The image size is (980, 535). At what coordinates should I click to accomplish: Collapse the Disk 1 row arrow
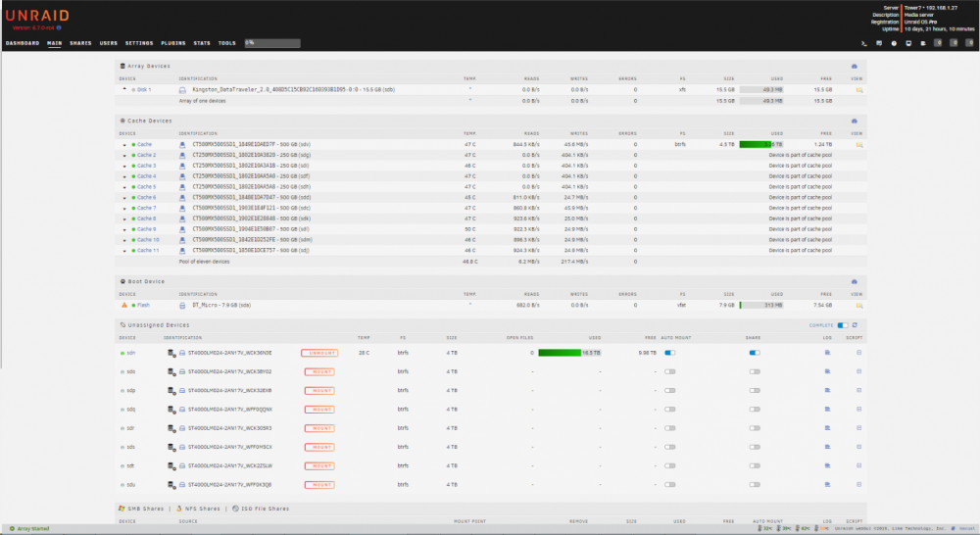click(x=124, y=89)
